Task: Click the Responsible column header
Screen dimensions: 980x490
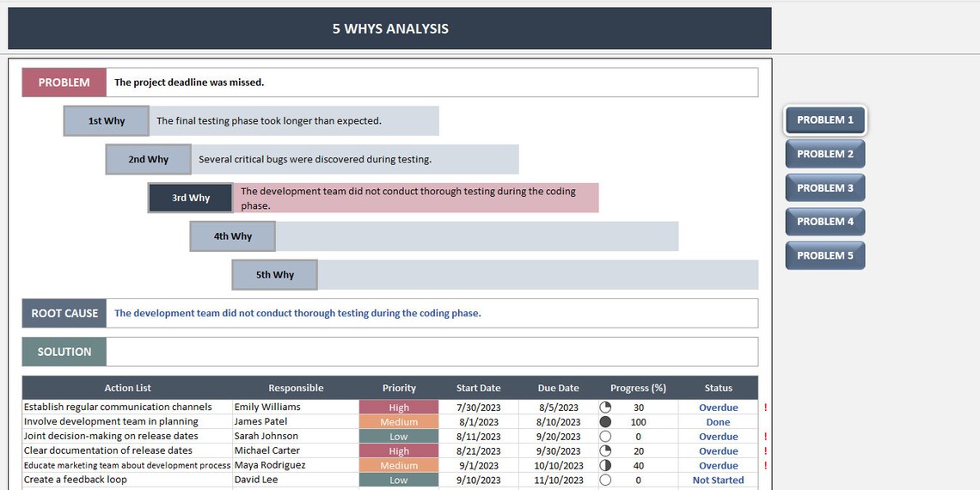Action: pyautogui.click(x=296, y=388)
